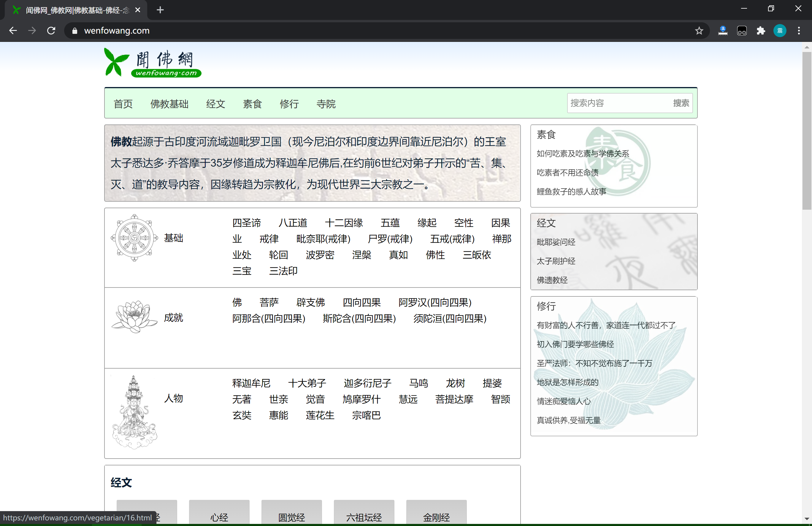Click the user profile avatar icon
The width and height of the screenshot is (812, 526).
tap(780, 31)
